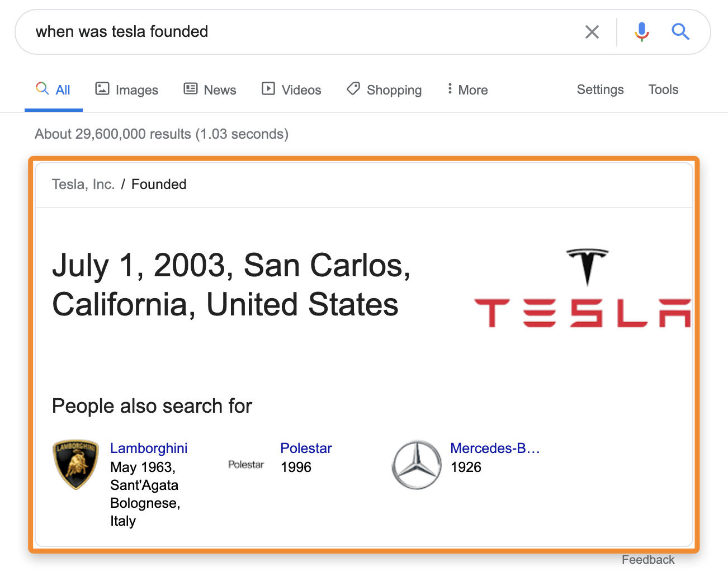Click the Tesla logo image
This screenshot has width=728, height=585.
coord(582,289)
